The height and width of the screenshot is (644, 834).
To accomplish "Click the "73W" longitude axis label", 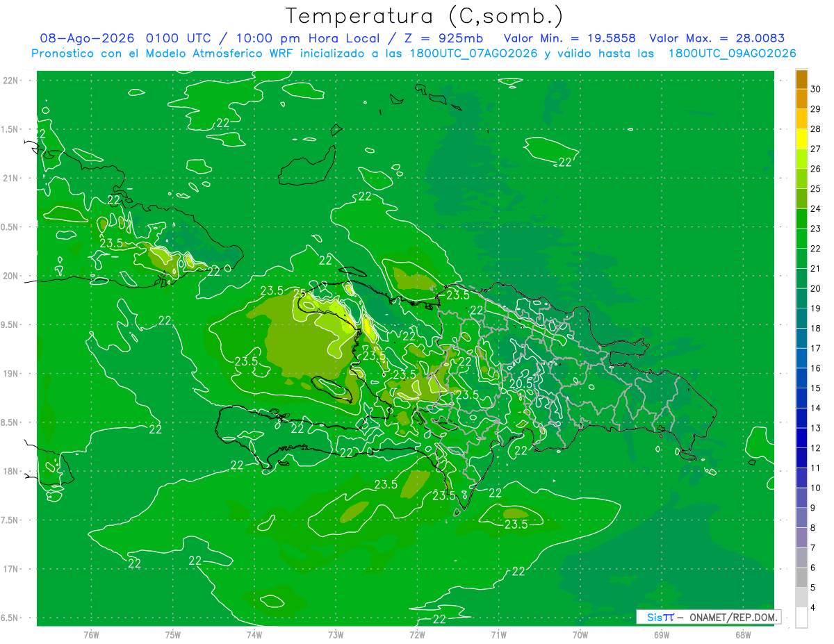I will (336, 635).
